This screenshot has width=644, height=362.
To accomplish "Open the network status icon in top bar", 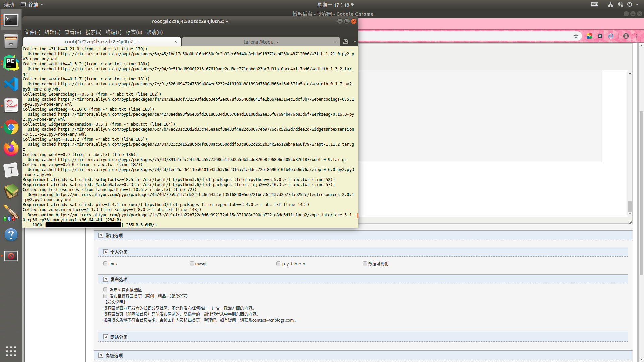I will (x=610, y=5).
